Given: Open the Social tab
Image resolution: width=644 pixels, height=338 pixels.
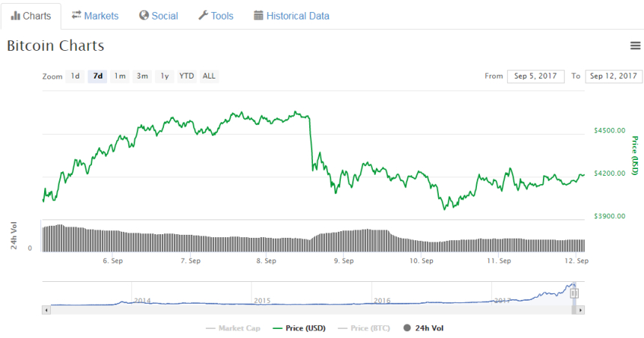Looking at the screenshot, I should tap(159, 16).
